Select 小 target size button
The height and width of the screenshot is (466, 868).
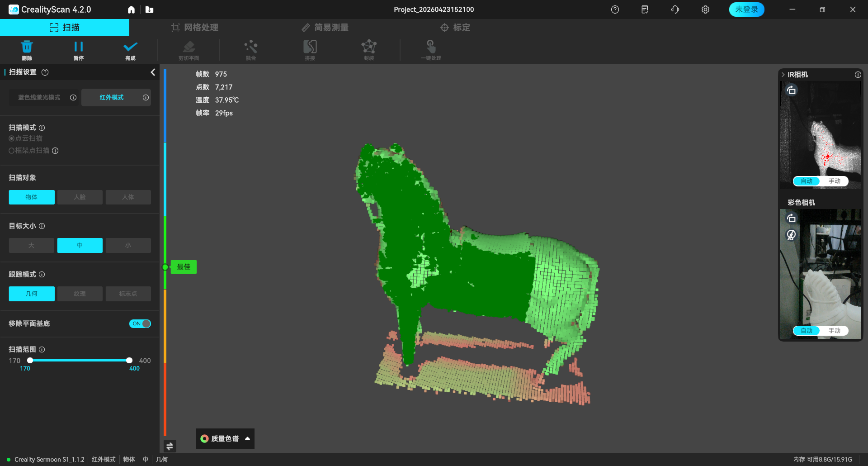point(128,245)
